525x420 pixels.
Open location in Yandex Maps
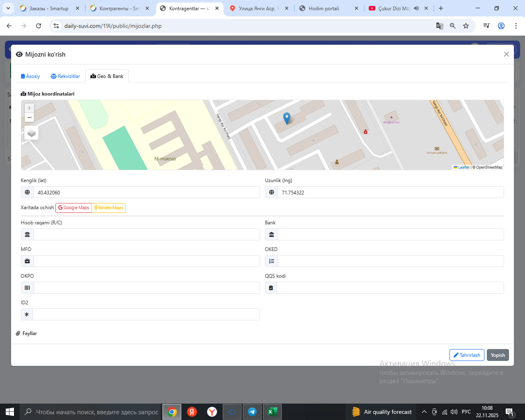(108, 208)
